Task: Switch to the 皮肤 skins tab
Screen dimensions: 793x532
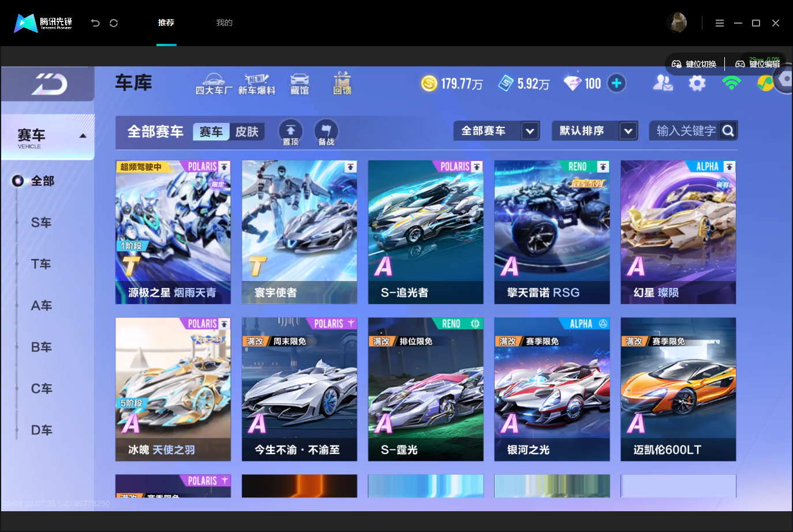Action: tap(247, 132)
